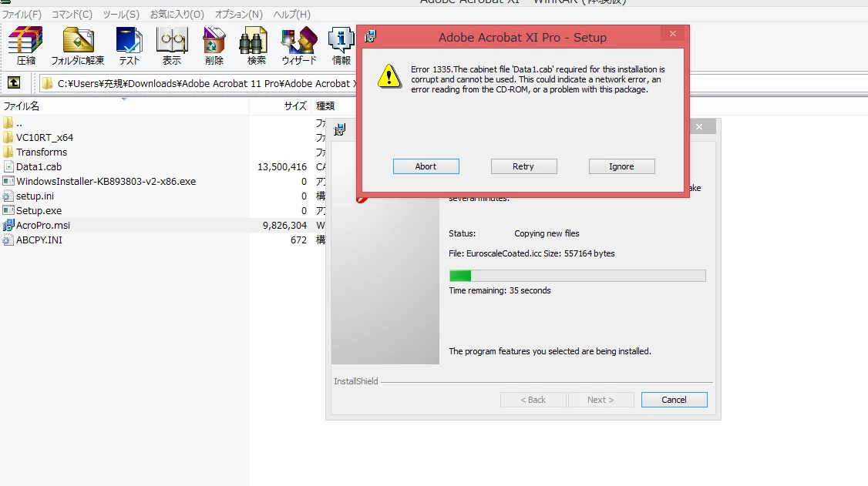Select the setup.ini file name
Viewport: 868px width, 486px height.
[x=35, y=196]
